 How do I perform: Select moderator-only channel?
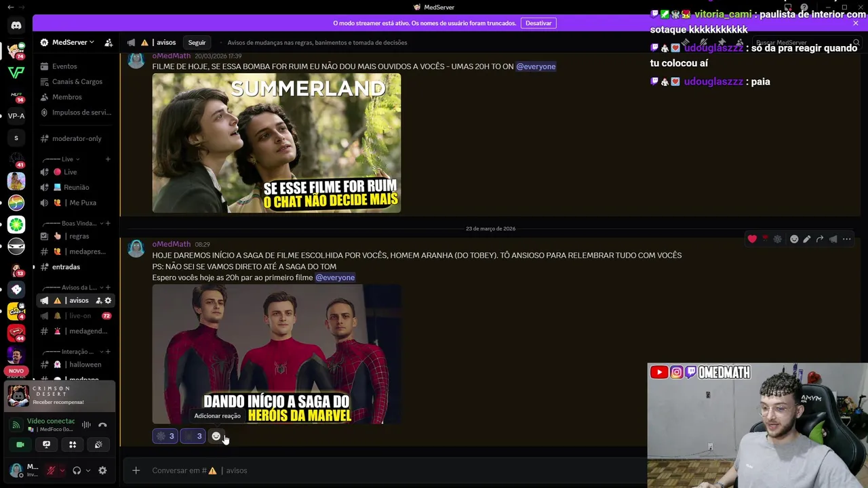[75, 138]
